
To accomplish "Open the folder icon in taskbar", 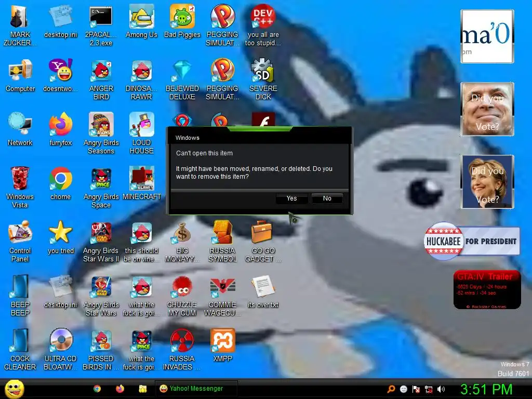I will coord(142,389).
